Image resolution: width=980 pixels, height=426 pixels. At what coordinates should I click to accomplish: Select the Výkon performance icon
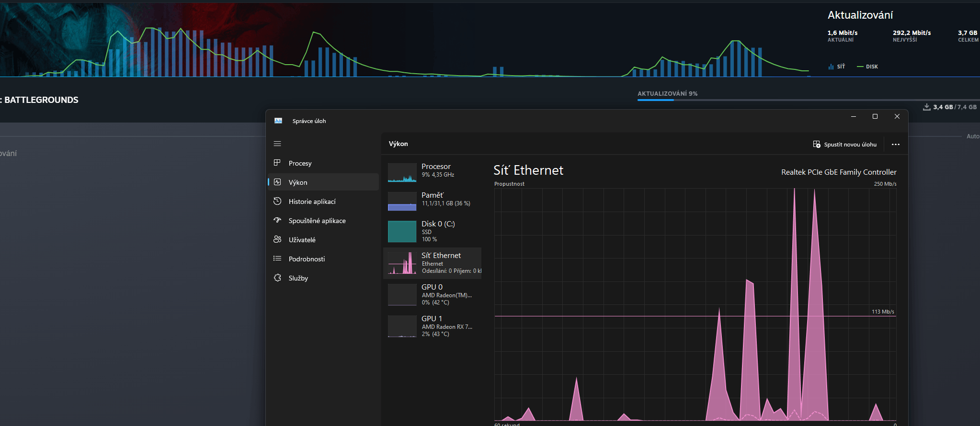[x=277, y=182]
